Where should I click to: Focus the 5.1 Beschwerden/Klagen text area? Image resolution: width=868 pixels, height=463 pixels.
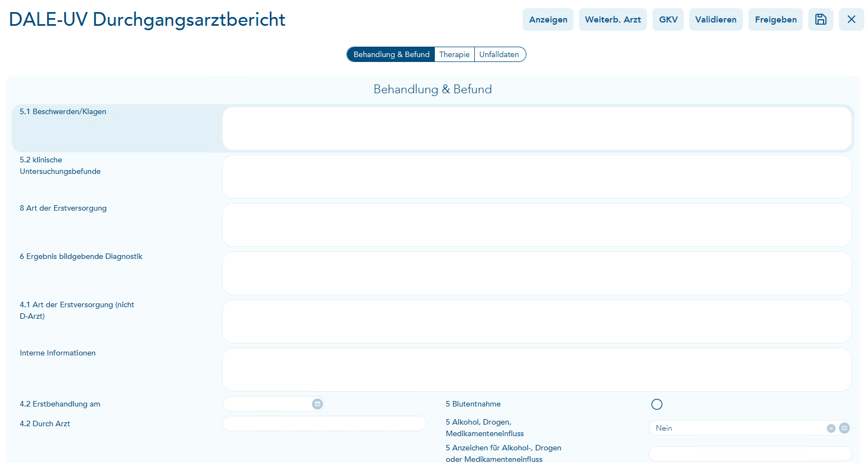(x=537, y=128)
